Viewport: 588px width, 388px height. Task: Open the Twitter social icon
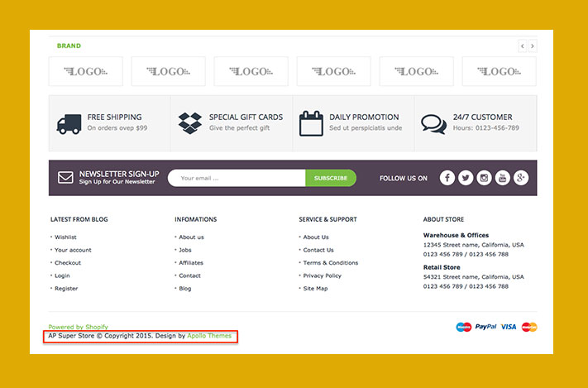[x=466, y=178]
